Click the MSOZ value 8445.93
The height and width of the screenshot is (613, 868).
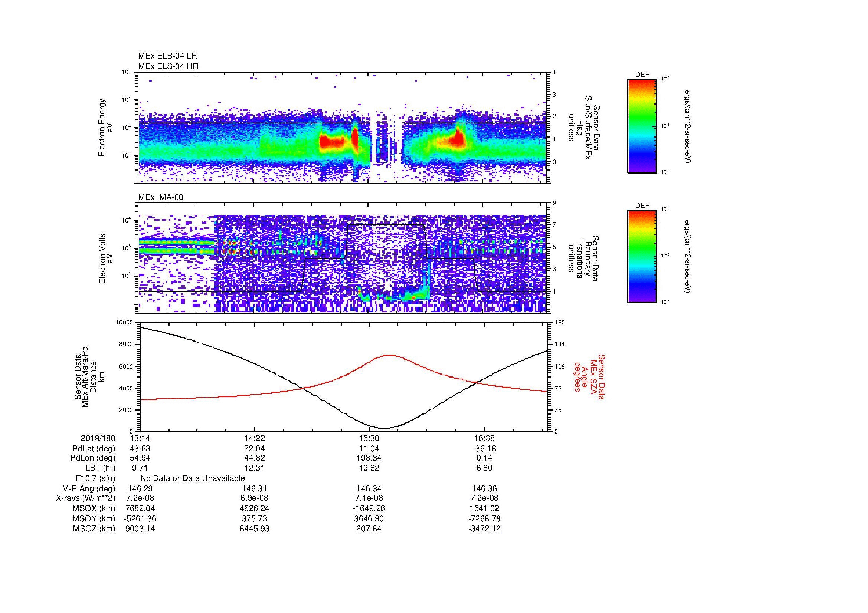click(x=255, y=529)
